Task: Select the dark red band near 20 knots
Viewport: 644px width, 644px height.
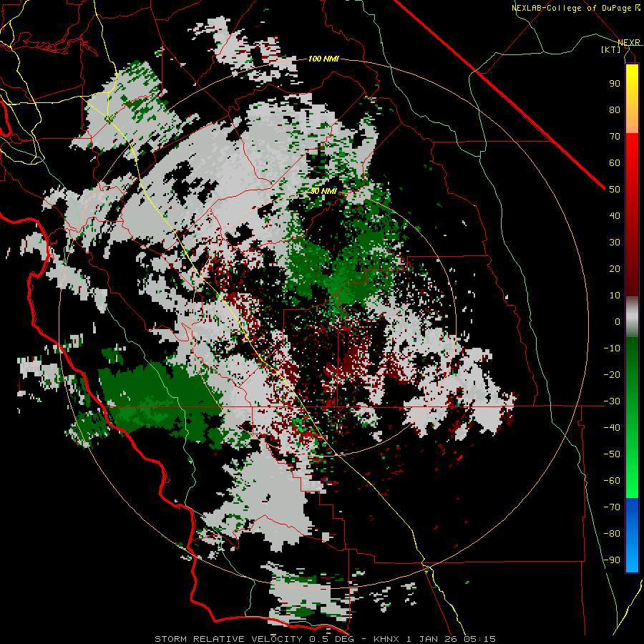Action: (632, 268)
